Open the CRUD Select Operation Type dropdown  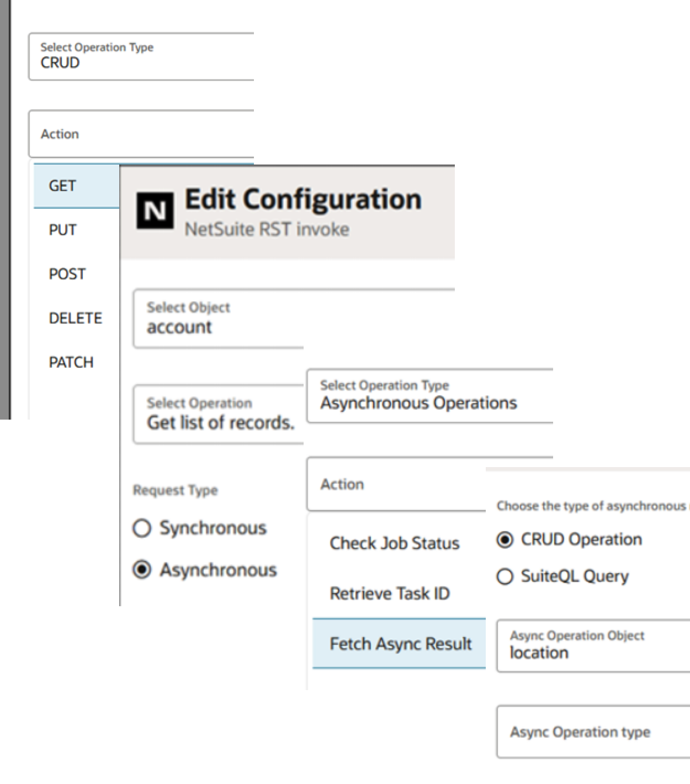[x=141, y=56]
